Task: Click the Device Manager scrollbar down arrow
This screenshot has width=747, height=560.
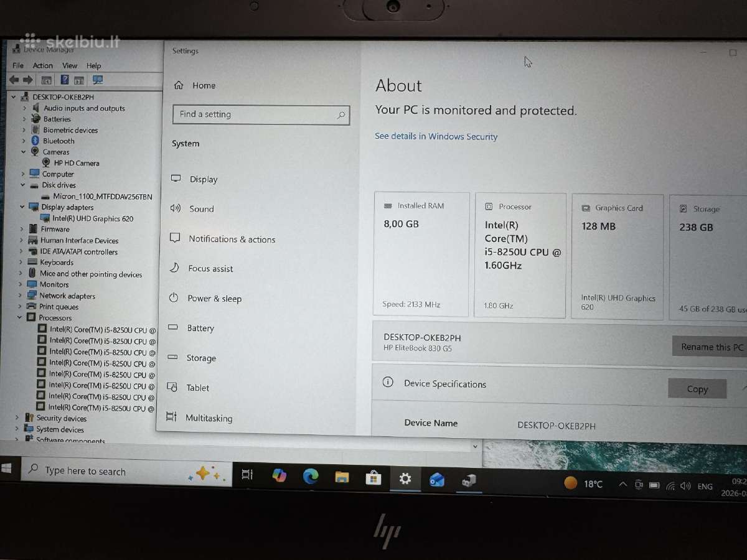Action: [x=475, y=446]
